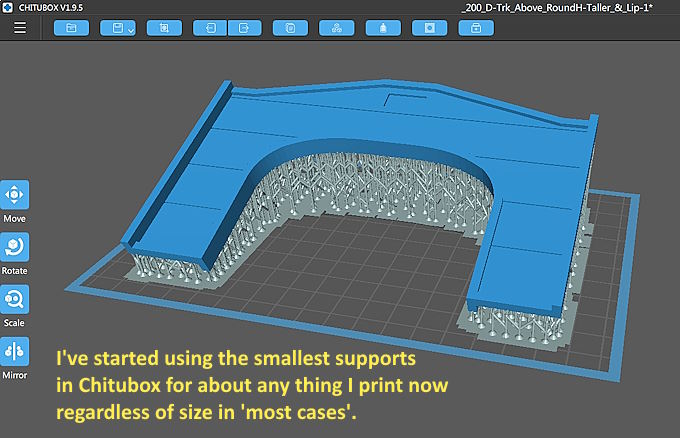Image resolution: width=680 pixels, height=438 pixels.
Task: Click the Hollow model icon
Action: click(x=382, y=28)
